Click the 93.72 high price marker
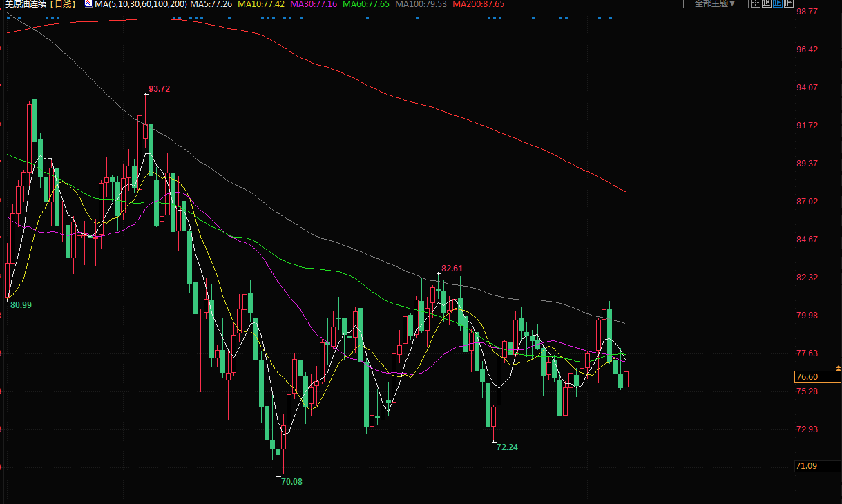 [x=159, y=89]
